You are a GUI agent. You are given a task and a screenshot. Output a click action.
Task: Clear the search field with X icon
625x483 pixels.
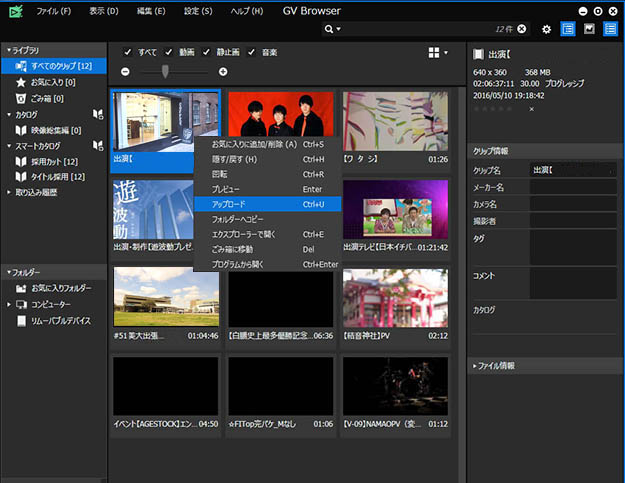coord(521,30)
